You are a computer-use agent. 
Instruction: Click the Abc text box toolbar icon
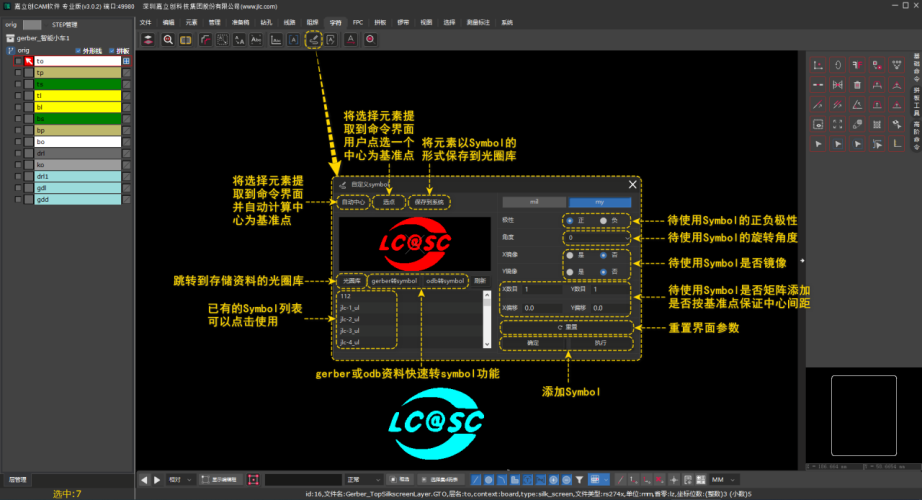pos(256,39)
